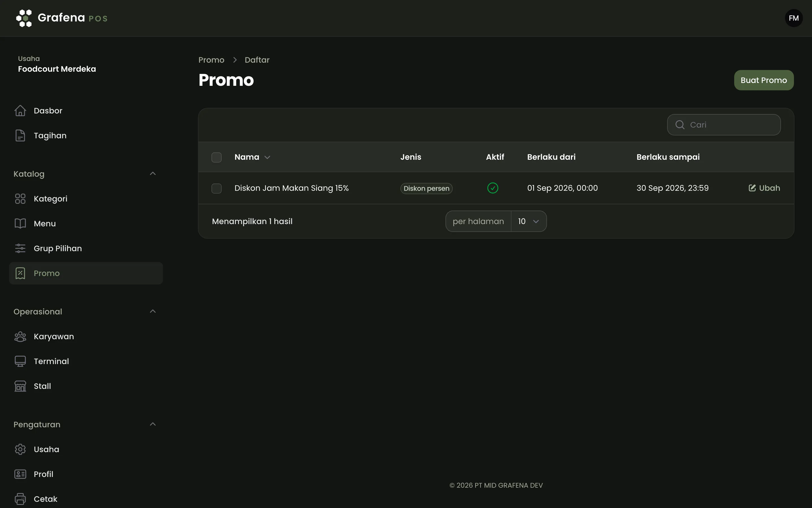Screen dimensions: 812x508
Task: Click the magnifier icon in search box
Action: click(680, 125)
